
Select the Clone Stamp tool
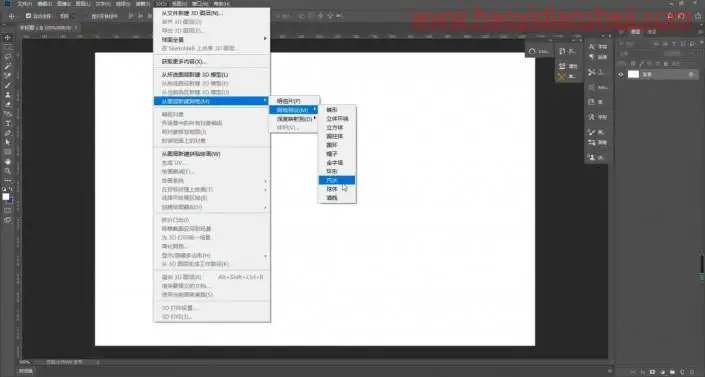(x=8, y=94)
